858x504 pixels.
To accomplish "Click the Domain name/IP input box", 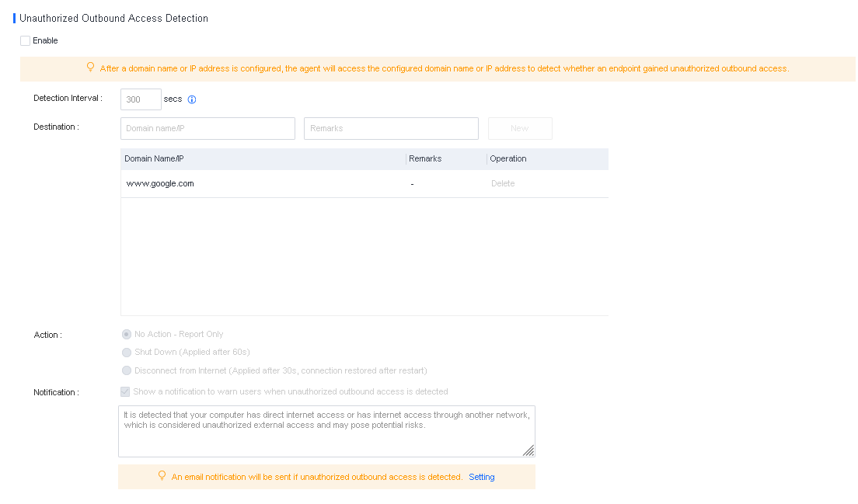I will 208,128.
